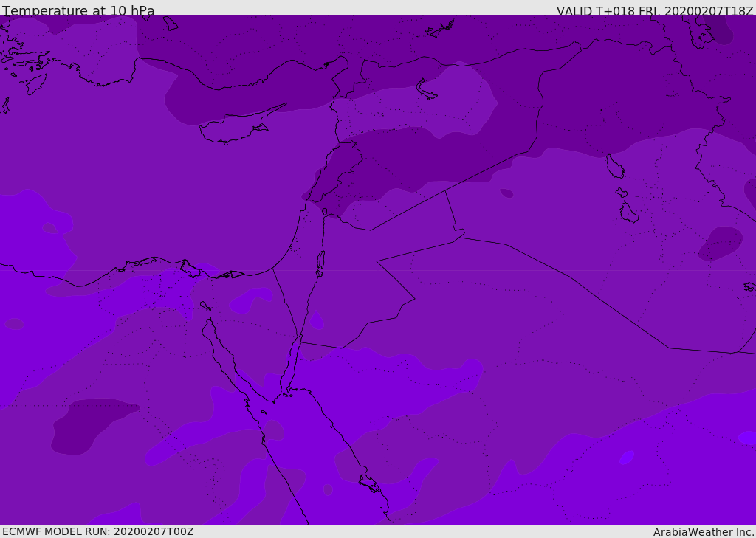This screenshot has width=756, height=538.
Task: Click the 'Temperature at 10 hPa' title text
Action: (x=78, y=10)
